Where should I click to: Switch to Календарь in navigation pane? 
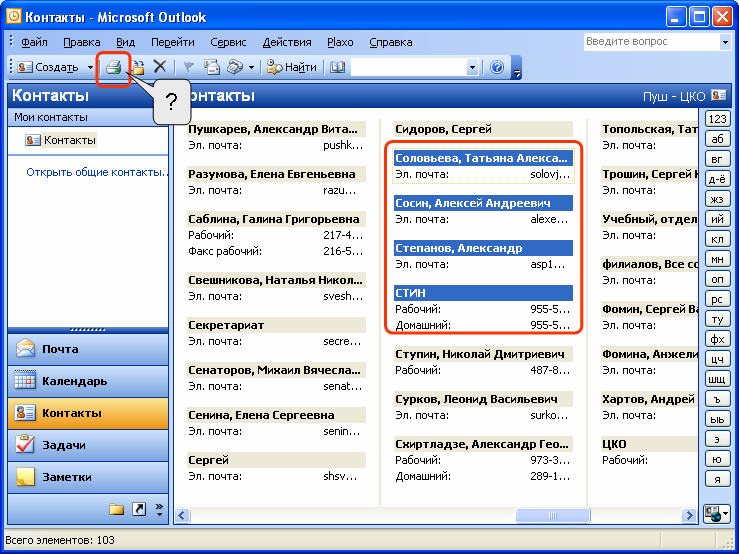click(88, 381)
